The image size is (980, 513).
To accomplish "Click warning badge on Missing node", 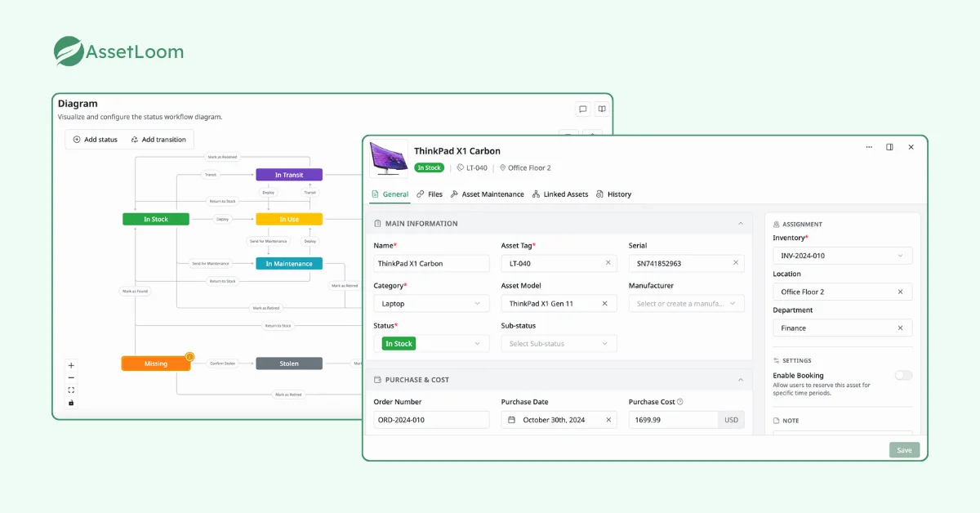I will click(189, 356).
